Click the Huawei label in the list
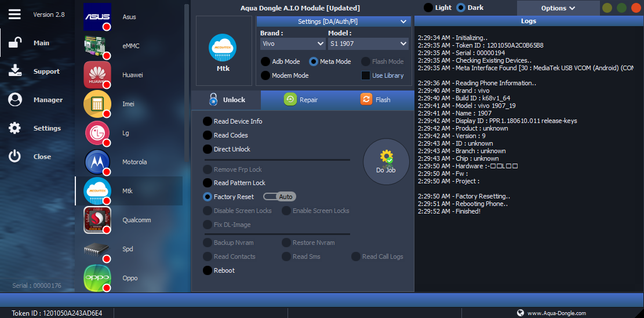 [x=133, y=75]
